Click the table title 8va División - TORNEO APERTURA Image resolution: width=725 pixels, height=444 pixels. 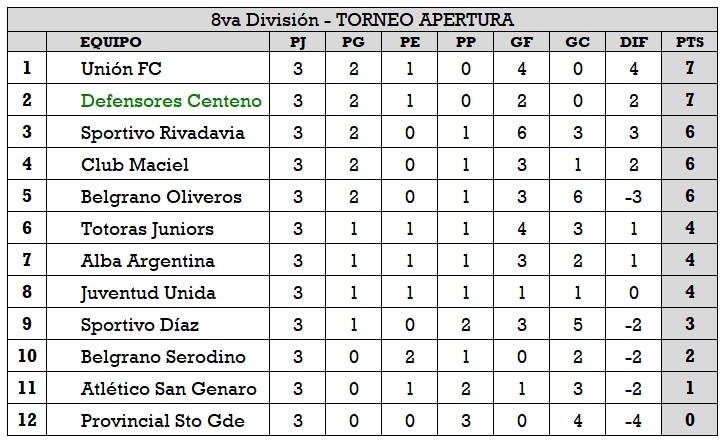point(362,18)
